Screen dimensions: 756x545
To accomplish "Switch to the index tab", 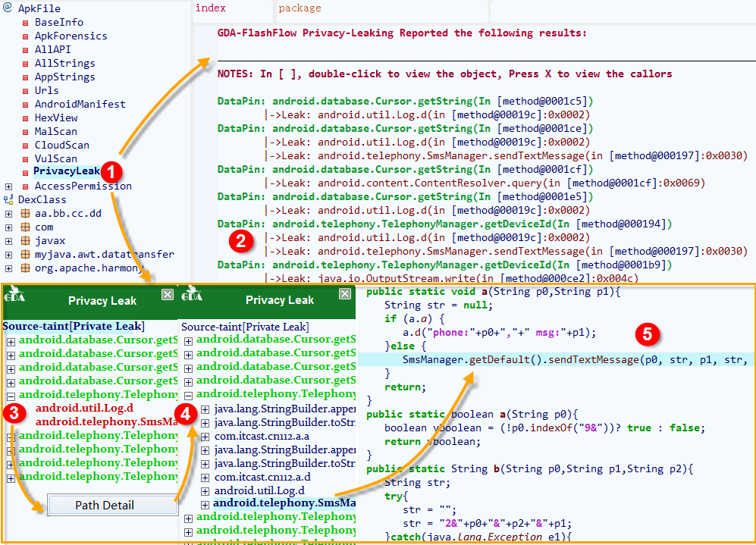I will point(210,9).
